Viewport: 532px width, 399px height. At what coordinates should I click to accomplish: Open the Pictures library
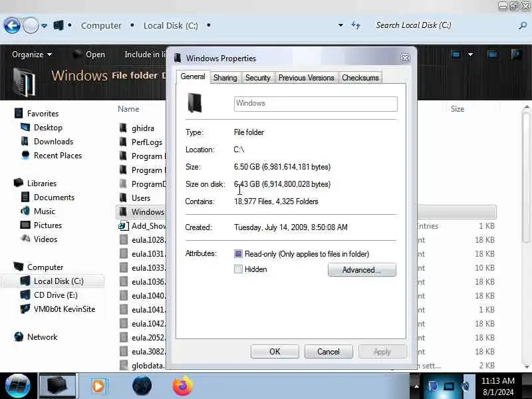tap(47, 225)
